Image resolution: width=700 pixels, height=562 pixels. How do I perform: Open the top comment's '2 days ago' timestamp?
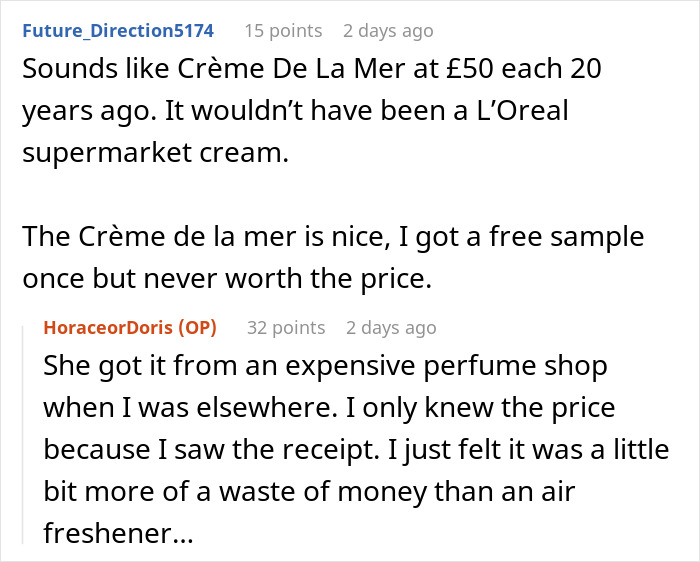click(x=388, y=30)
